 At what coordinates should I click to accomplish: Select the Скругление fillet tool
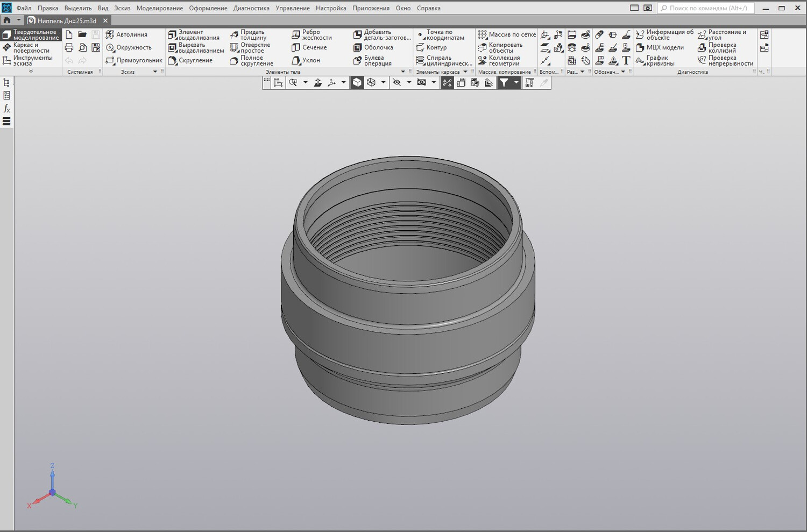(x=190, y=60)
